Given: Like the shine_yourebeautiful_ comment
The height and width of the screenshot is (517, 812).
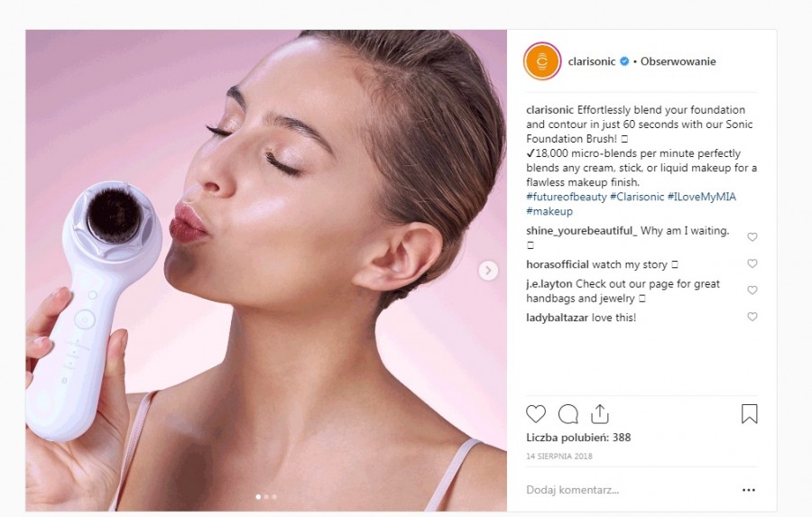Looking at the screenshot, I should [x=752, y=237].
